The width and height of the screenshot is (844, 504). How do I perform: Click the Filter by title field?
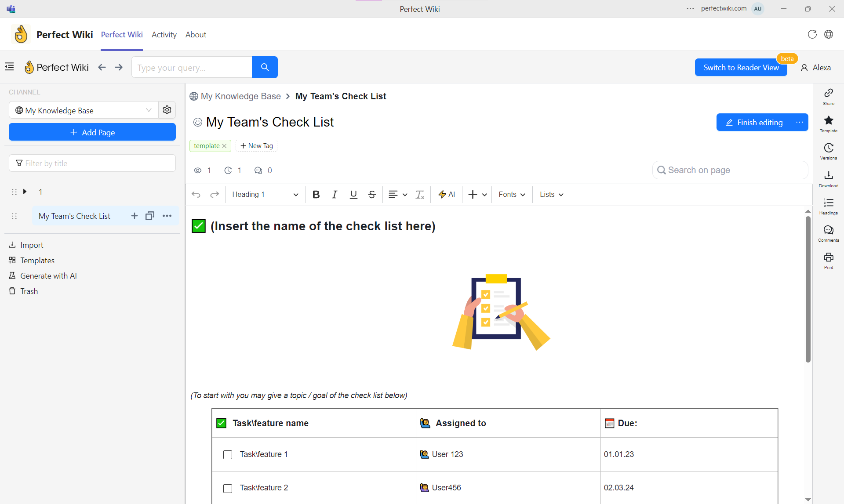pos(92,163)
